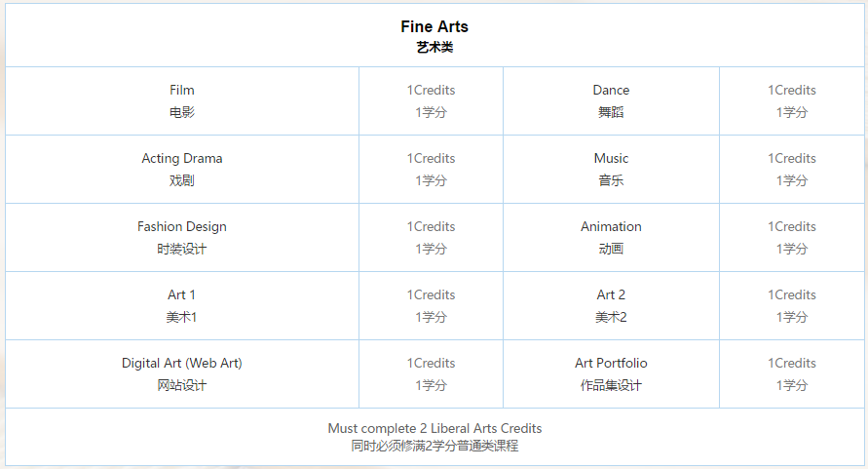Click the Art 2 course name
868x469 pixels.
[611, 295]
